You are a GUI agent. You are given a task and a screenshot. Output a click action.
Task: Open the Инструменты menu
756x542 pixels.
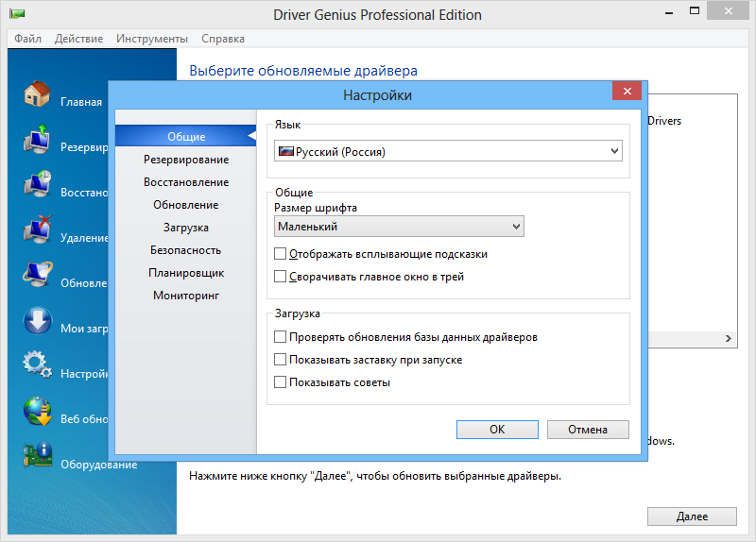point(152,39)
